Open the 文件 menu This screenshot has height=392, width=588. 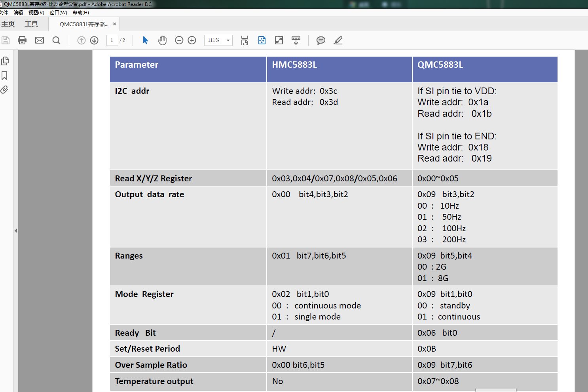pos(4,13)
